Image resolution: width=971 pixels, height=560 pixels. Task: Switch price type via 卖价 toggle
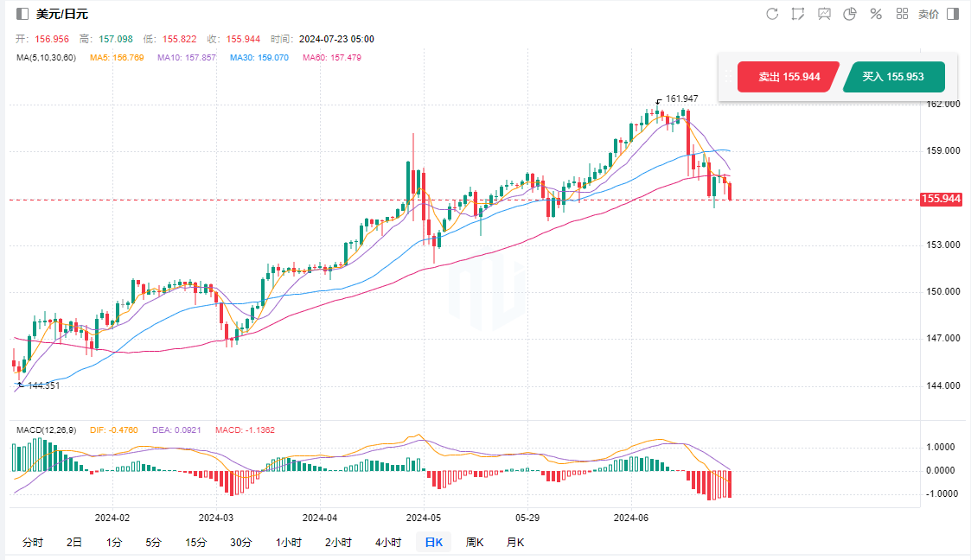coord(928,14)
